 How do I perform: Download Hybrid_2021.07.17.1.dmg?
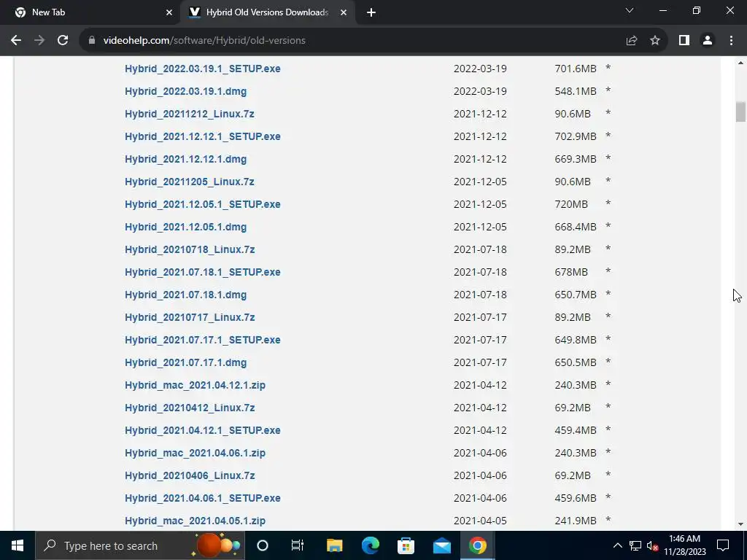tap(185, 363)
